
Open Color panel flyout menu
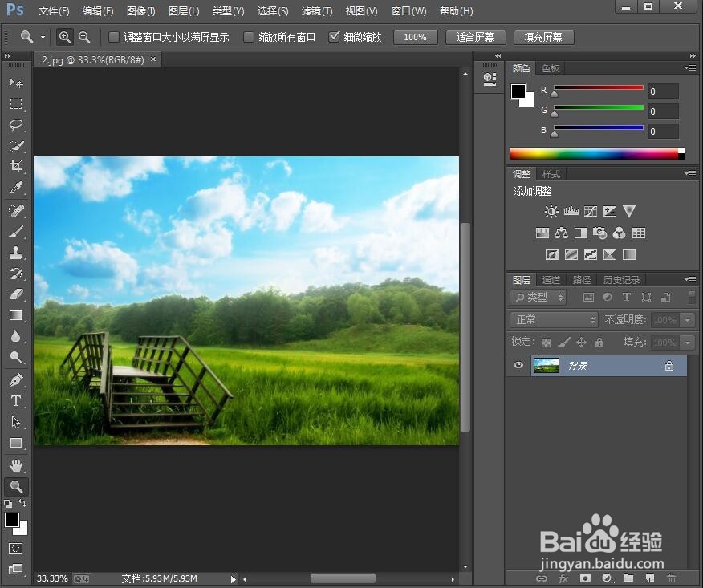click(x=690, y=67)
